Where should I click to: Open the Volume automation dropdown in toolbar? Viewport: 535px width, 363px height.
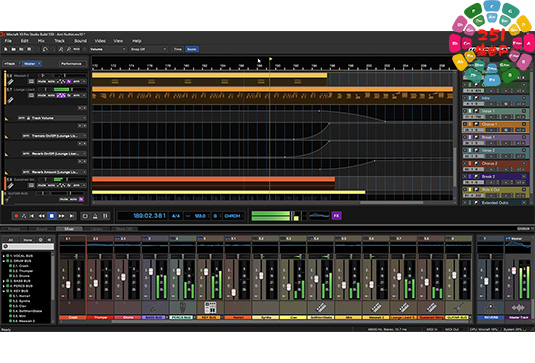tap(108, 49)
